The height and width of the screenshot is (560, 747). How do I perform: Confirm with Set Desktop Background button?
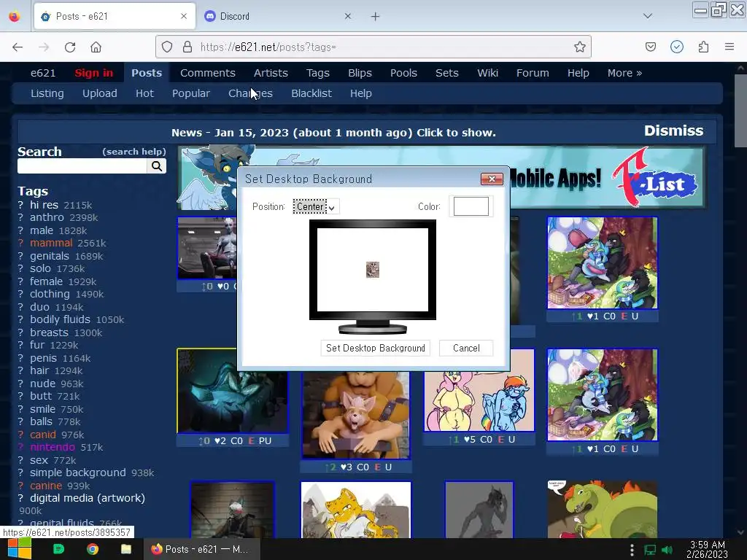click(376, 348)
